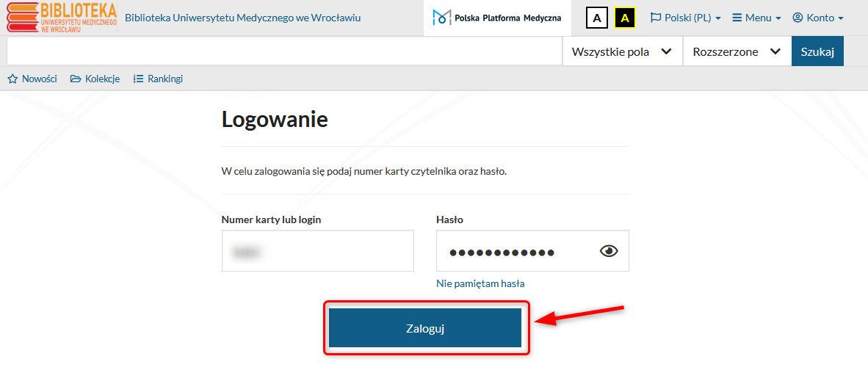The height and width of the screenshot is (370, 868).
Task: Expand the Rozszerzone search options
Action: [x=737, y=51]
